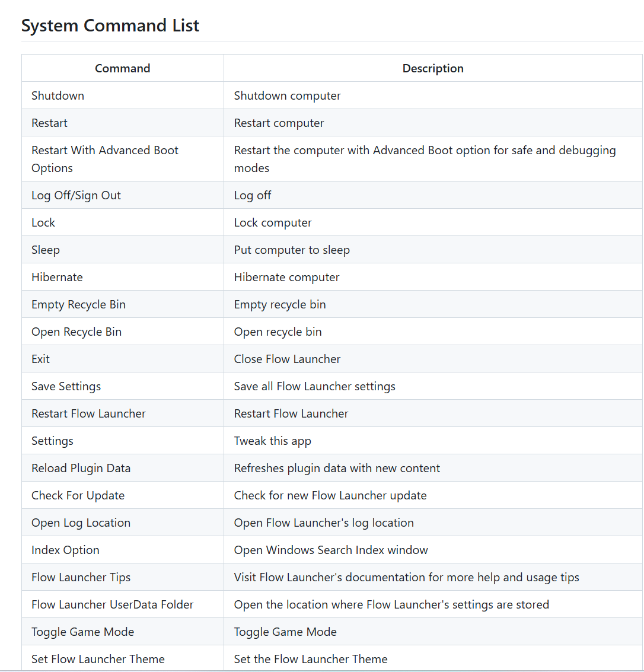Viewport: 644px width, 672px height.
Task: Click the Empty Recycle Bin command
Action: pos(78,305)
